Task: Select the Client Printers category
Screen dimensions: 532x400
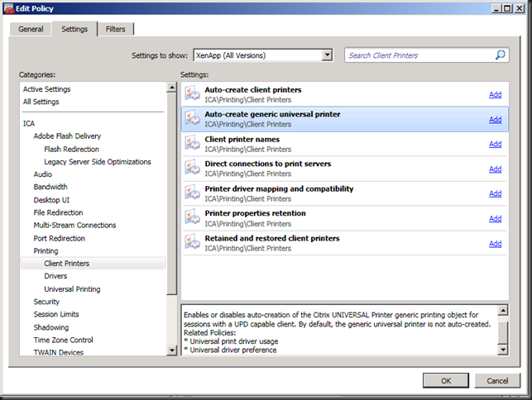Action: (93, 264)
